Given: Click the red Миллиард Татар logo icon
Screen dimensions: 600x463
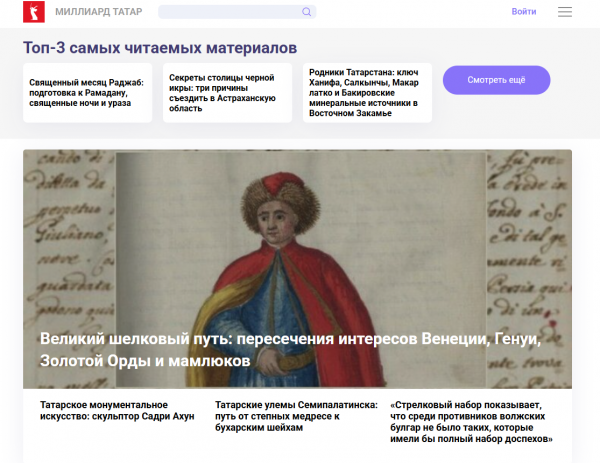Looking at the screenshot, I should click(x=34, y=12).
